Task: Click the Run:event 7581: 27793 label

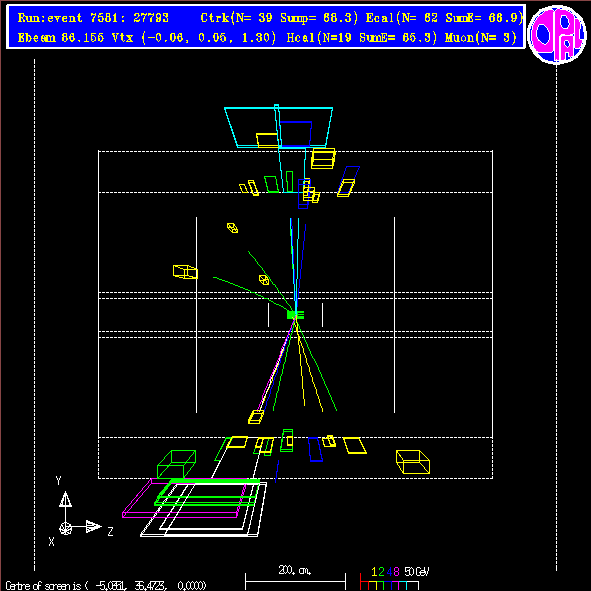Action: point(93,18)
